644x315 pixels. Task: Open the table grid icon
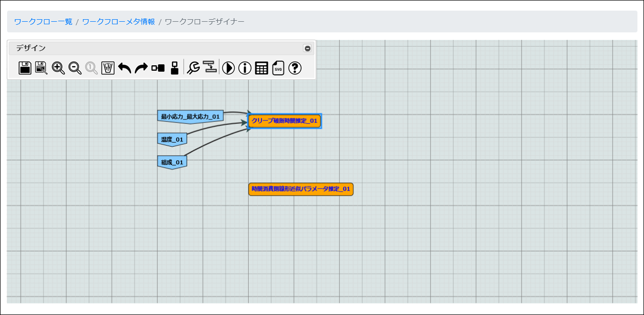261,68
